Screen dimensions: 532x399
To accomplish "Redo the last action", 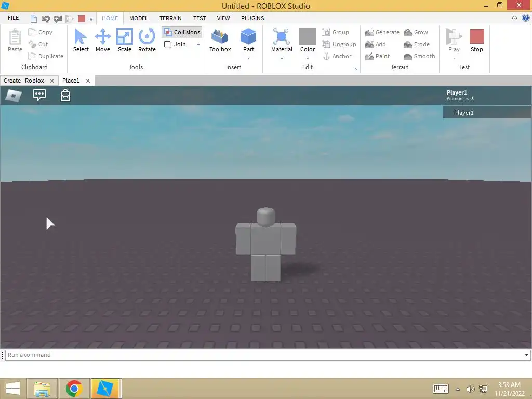I will (x=58, y=18).
